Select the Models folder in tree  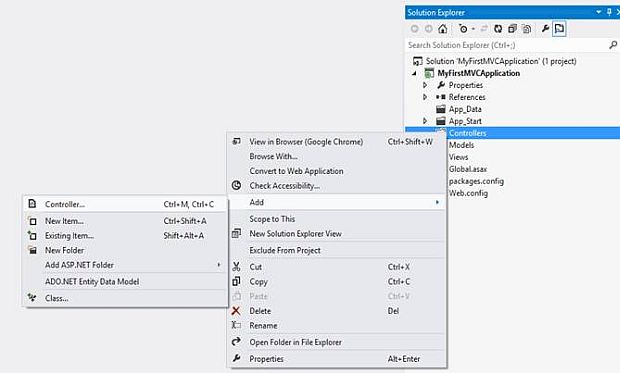coord(461,145)
